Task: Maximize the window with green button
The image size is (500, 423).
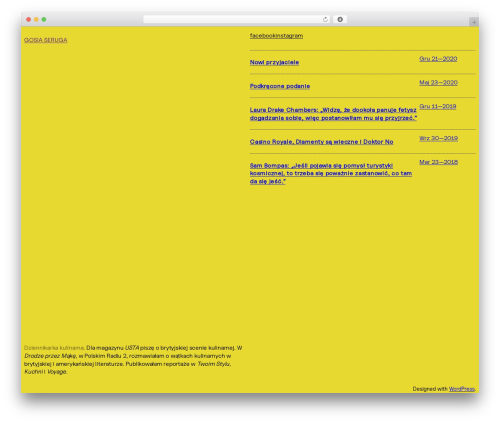Action: (44, 20)
